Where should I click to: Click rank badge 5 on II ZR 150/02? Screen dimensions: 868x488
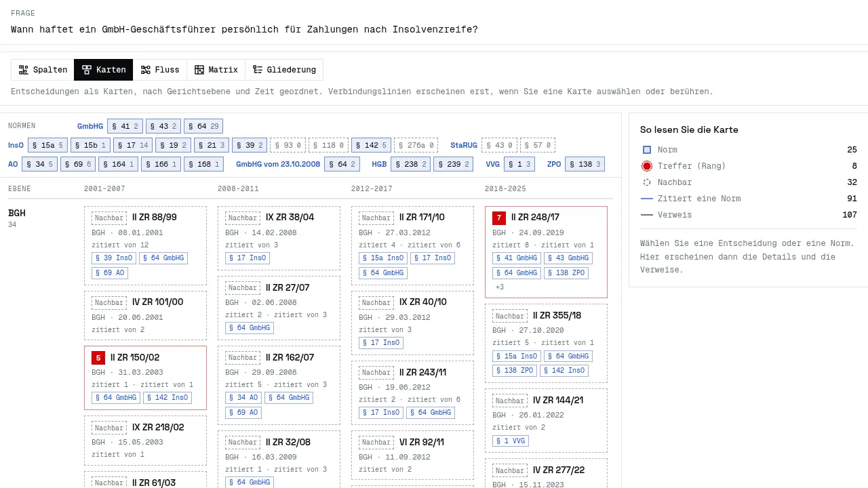(x=98, y=358)
